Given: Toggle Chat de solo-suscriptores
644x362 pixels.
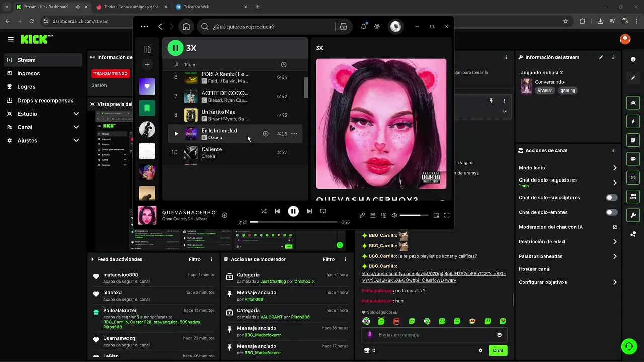Looking at the screenshot, I should (612, 198).
